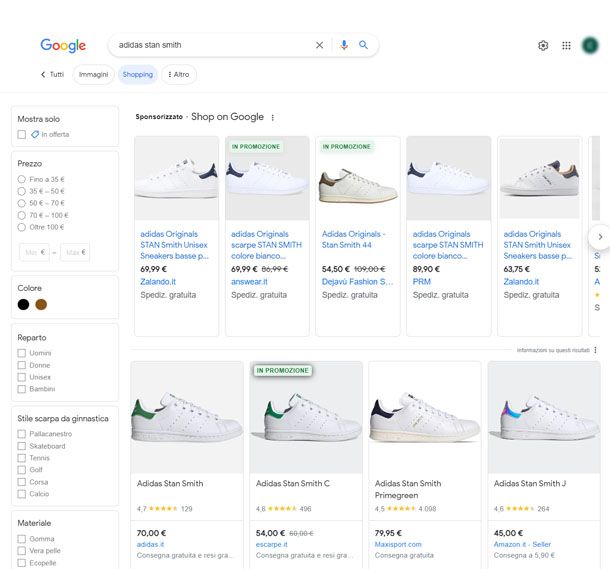The image size is (610, 569).
Task: Open the answear.it seller link
Action: tap(249, 282)
